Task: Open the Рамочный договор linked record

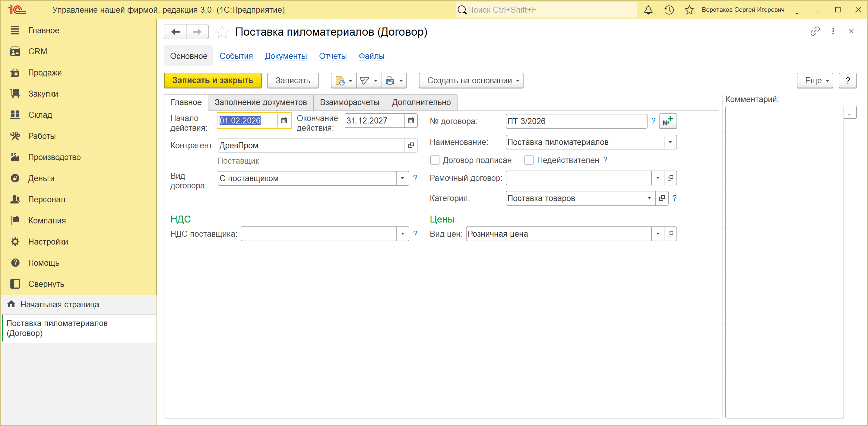Action: point(670,178)
